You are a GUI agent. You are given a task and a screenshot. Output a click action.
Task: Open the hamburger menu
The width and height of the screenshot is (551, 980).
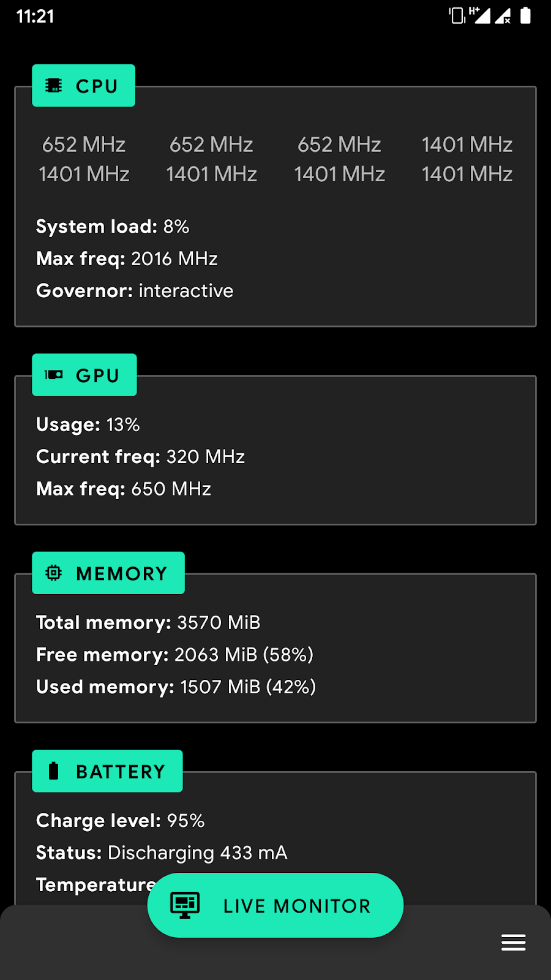pyautogui.click(x=513, y=942)
